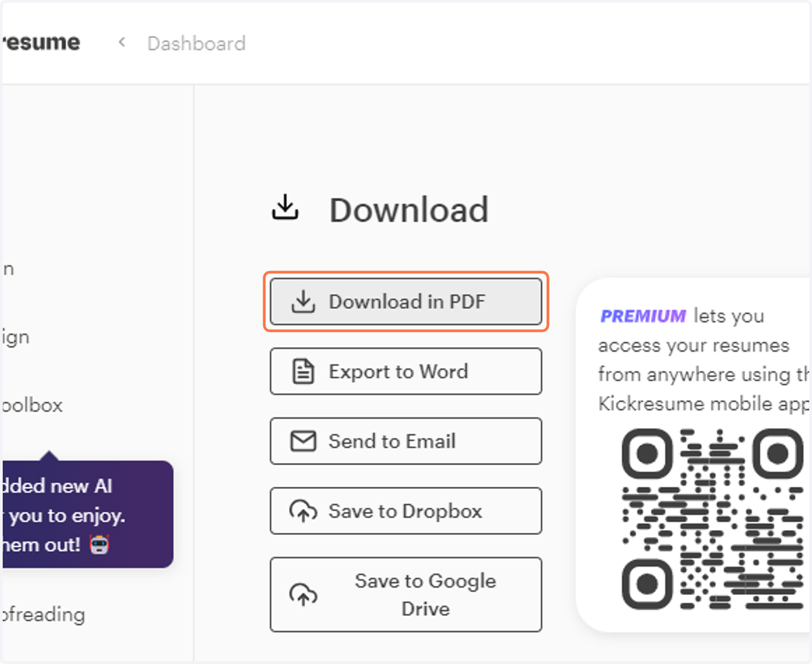Click the envelope icon in Send to Email
812x664 pixels.
click(303, 442)
